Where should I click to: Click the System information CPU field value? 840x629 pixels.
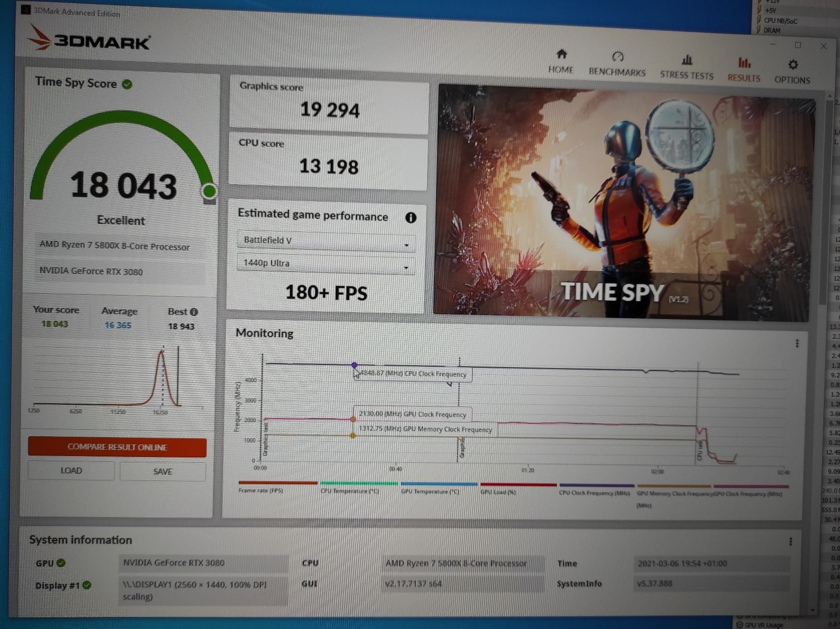click(463, 563)
